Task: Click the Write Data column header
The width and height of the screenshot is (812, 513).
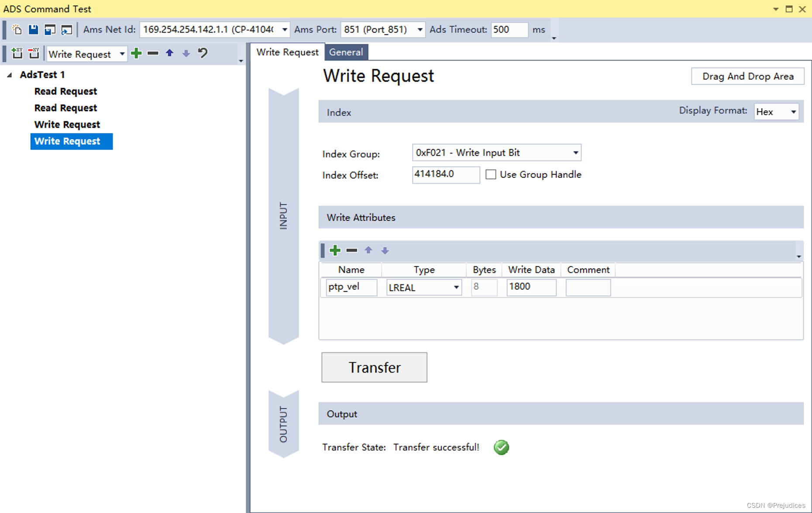Action: click(x=531, y=270)
